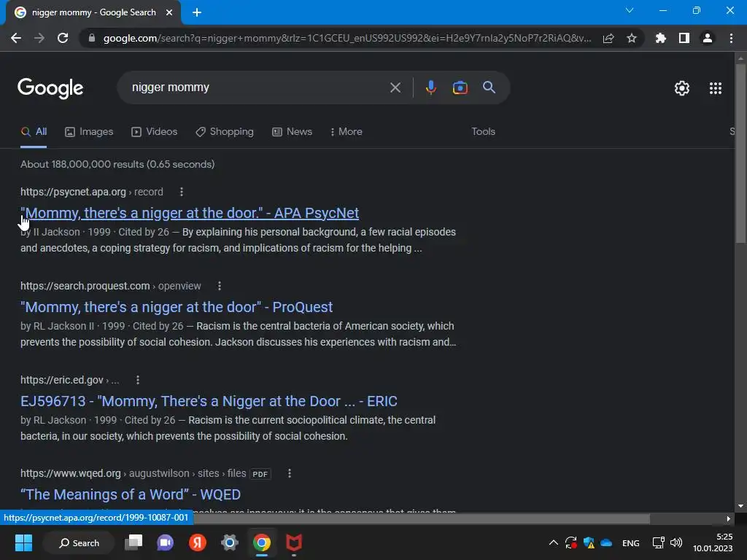This screenshot has width=747, height=560.
Task: Open the Chrome three-dot menu
Action: tap(731, 38)
